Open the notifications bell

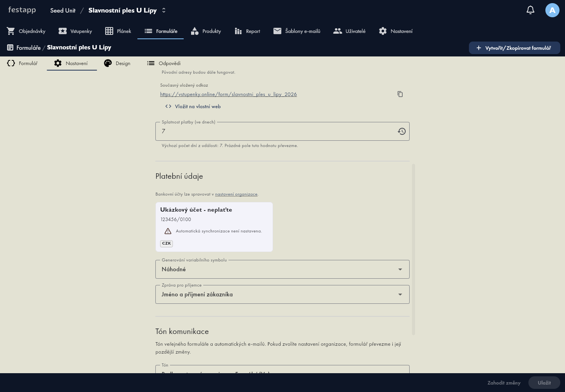pyautogui.click(x=530, y=10)
